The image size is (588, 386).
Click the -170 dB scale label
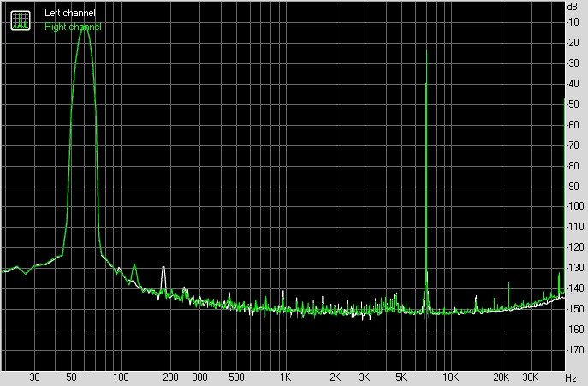[575, 349]
